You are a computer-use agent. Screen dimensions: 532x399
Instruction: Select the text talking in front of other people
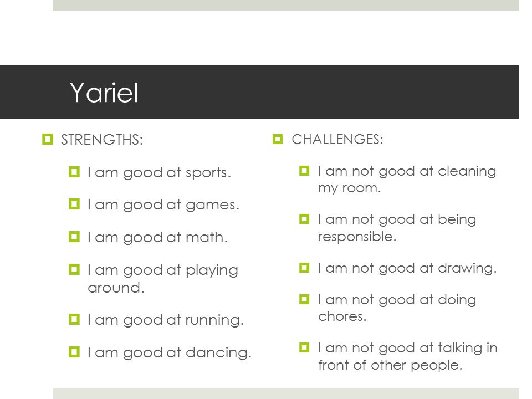point(407,356)
